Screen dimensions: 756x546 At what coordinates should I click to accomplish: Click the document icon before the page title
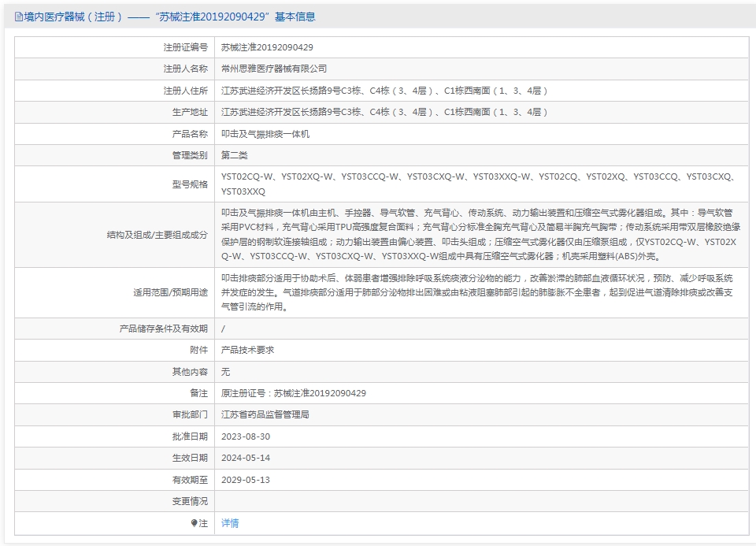[17, 14]
